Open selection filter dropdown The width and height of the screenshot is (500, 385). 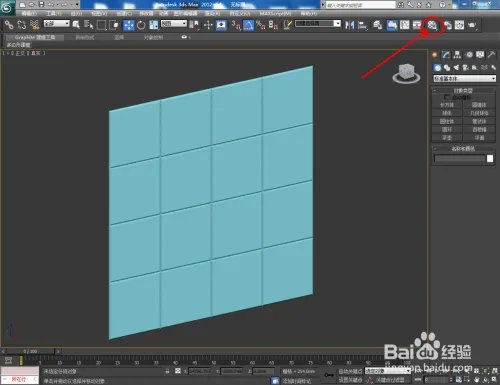coord(57,24)
